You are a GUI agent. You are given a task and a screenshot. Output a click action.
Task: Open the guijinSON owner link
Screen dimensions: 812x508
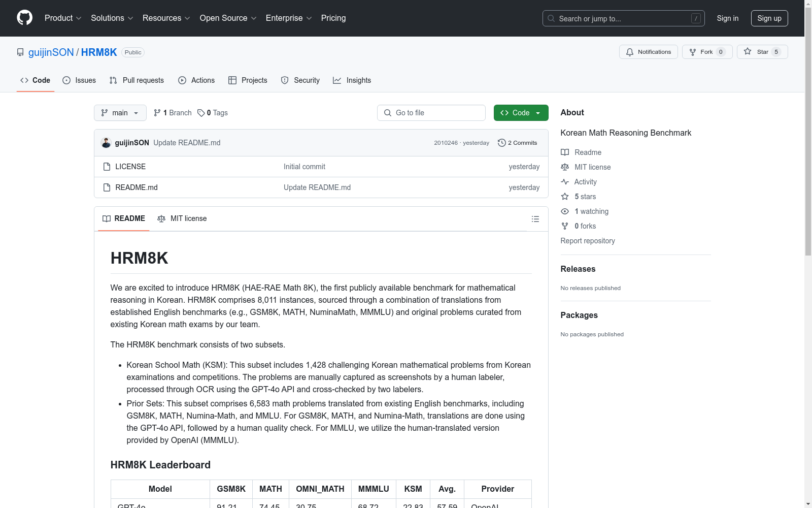(51, 52)
